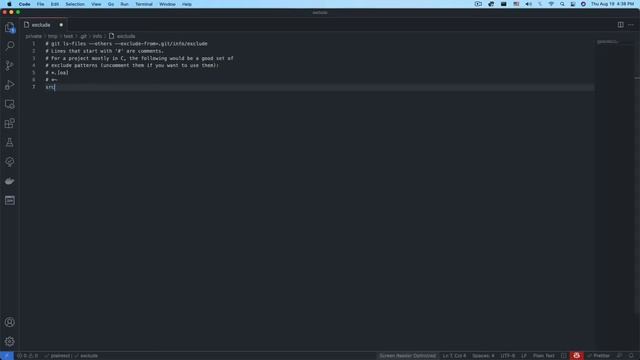Click the errors and warnings counter
Viewport: 640px width, 360px height.
(x=27, y=356)
